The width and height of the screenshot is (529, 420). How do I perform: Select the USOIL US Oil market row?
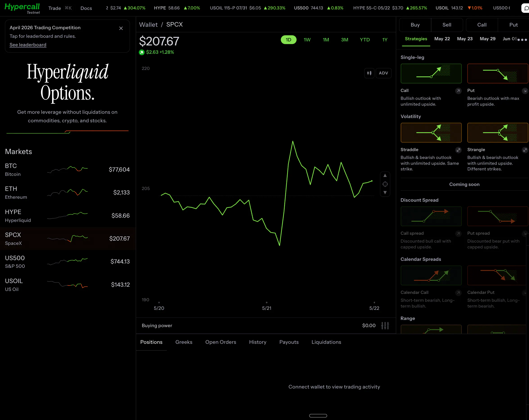pos(68,284)
